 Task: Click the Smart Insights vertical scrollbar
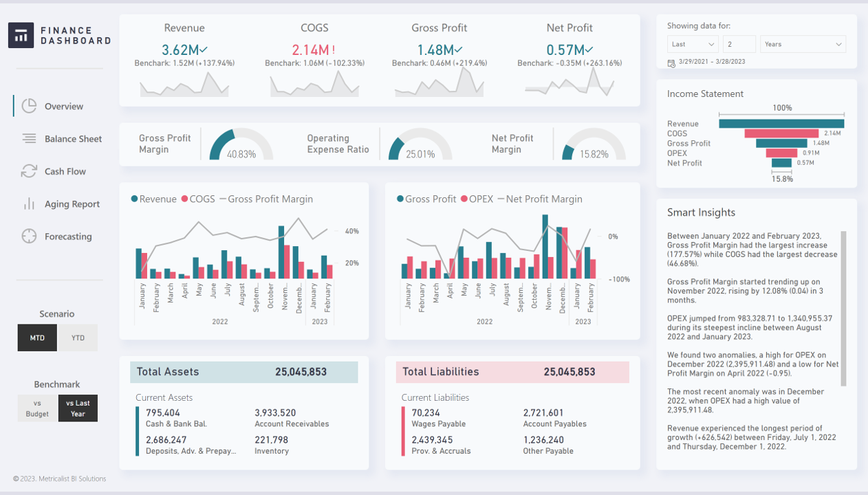(844, 308)
